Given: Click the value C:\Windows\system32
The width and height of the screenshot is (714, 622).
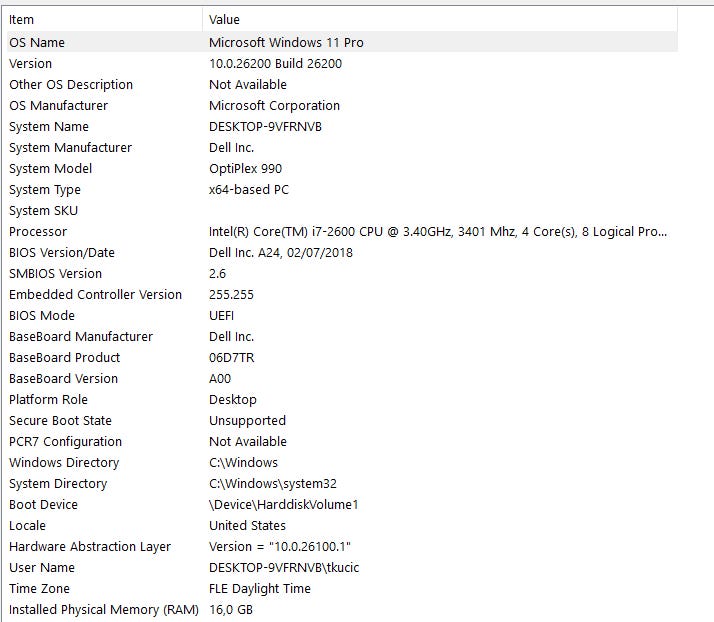Looking at the screenshot, I should point(273,483).
